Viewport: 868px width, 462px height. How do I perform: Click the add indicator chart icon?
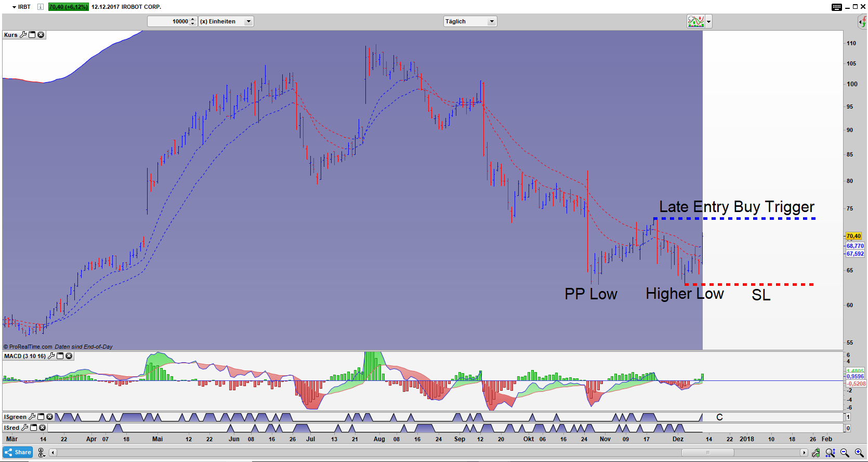click(695, 21)
